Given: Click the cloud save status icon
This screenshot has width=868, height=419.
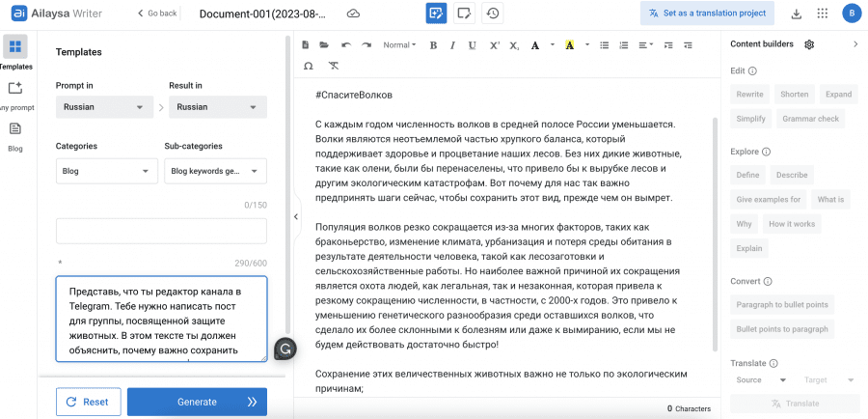Looking at the screenshot, I should [x=353, y=14].
